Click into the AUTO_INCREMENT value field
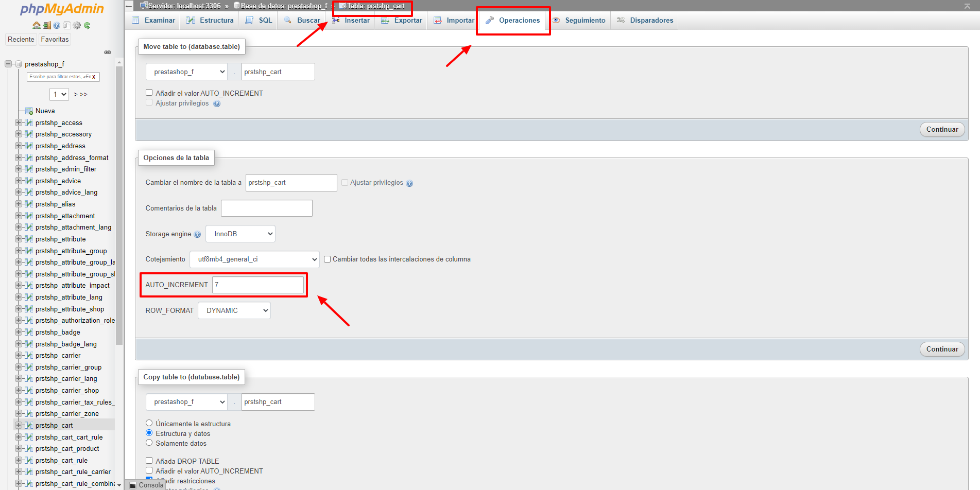This screenshot has width=980, height=490. (x=258, y=285)
